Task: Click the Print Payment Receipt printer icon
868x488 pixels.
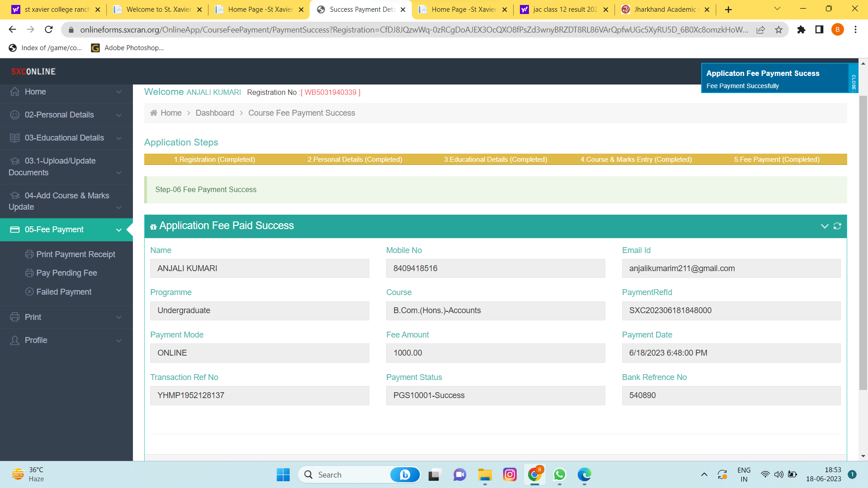Action: click(29, 254)
